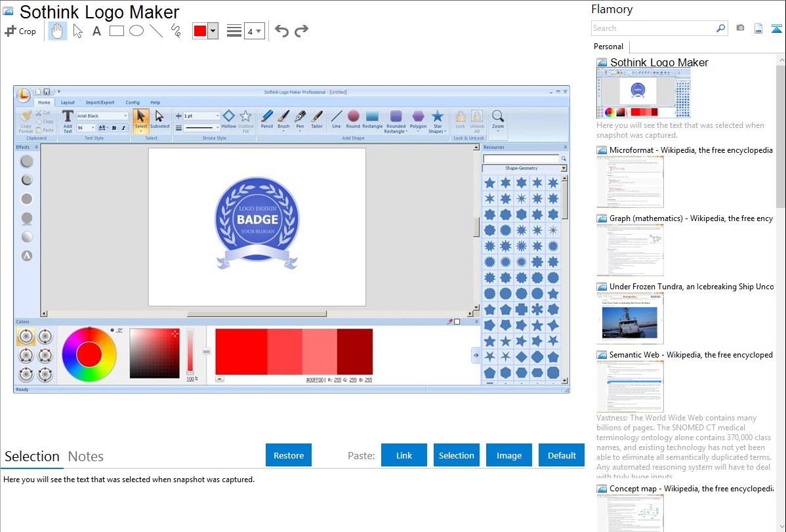Open the Microformat - Wikipedia snapshot title

(691, 150)
